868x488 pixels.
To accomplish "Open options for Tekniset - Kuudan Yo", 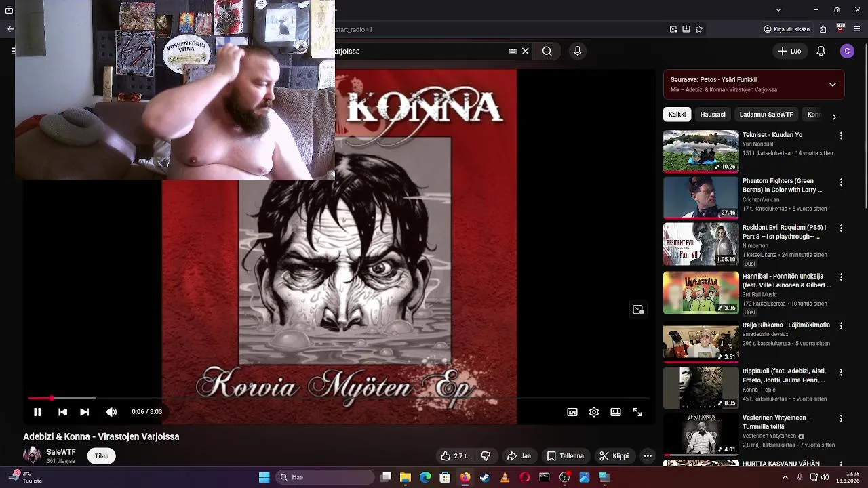I will pos(842,136).
